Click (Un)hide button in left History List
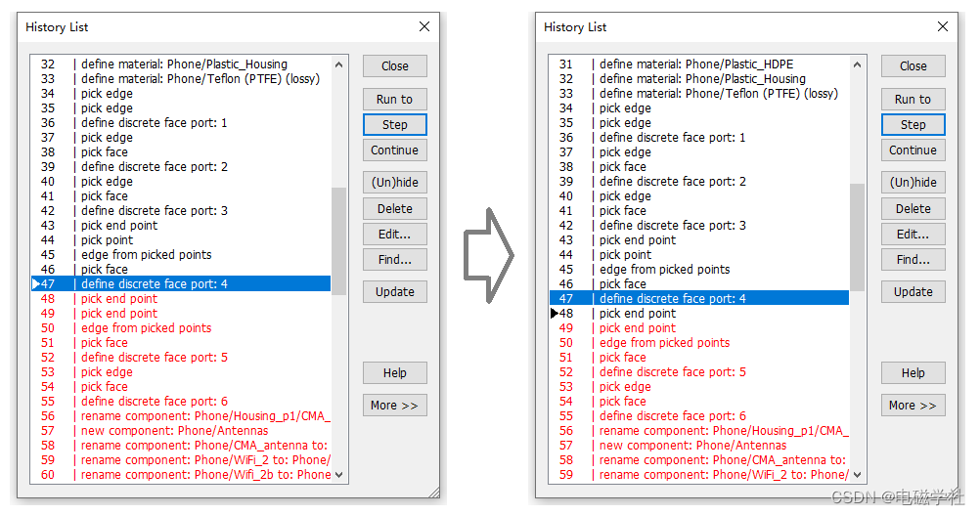Screen dimensions: 980x515 tap(394, 183)
